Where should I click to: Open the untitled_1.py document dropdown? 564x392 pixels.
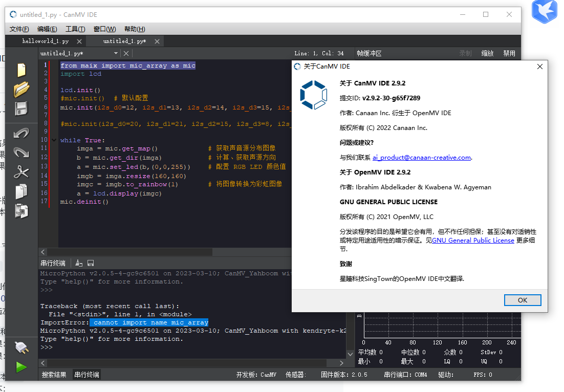click(116, 53)
